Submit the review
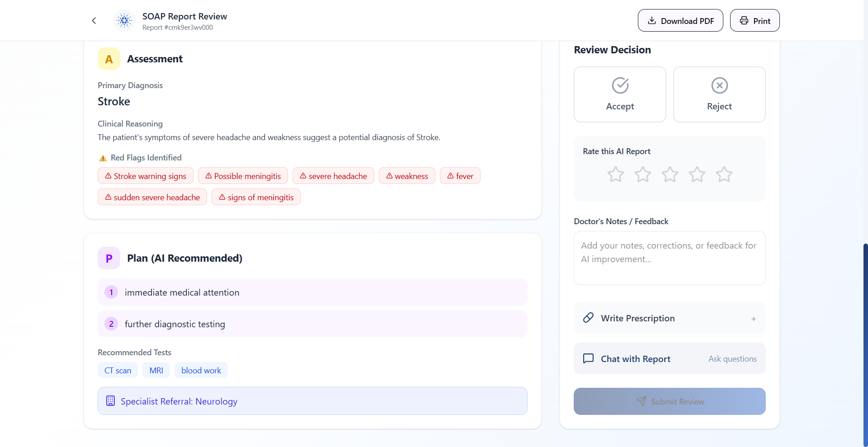Image resolution: width=868 pixels, height=447 pixels. coord(670,401)
